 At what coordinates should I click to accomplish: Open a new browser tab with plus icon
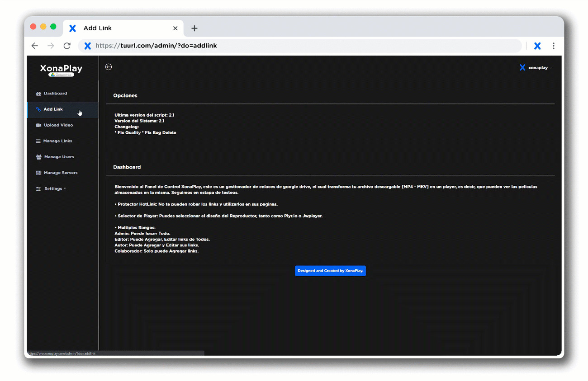[x=194, y=28]
